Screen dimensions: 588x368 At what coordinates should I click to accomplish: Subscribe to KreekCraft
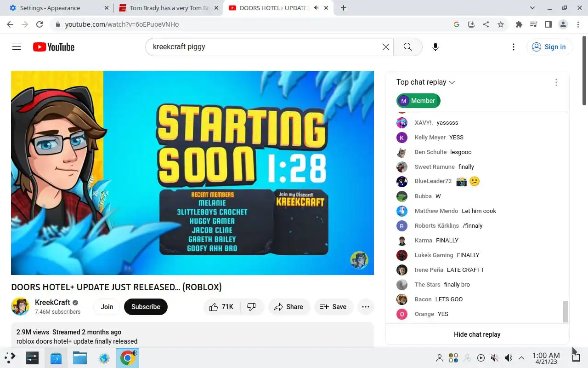click(146, 307)
